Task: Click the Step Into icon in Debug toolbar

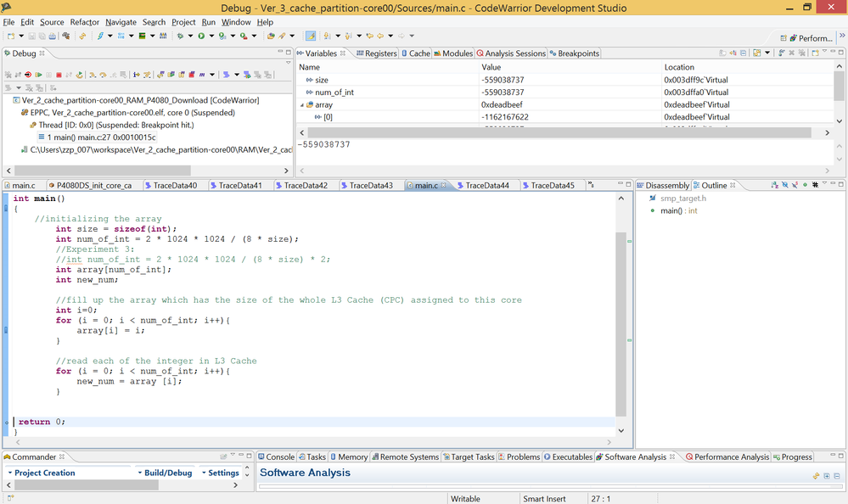Action: [x=93, y=75]
